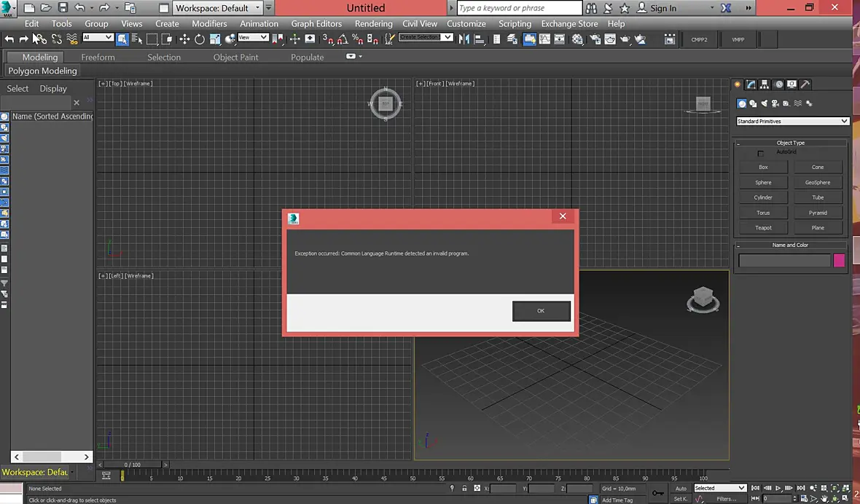Click Render Production teapot icon

(625, 39)
